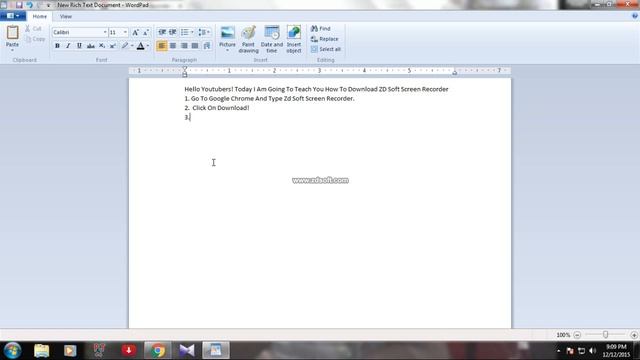Apply the font text color A
Viewport: 640px width, 360px height.
[x=140, y=46]
